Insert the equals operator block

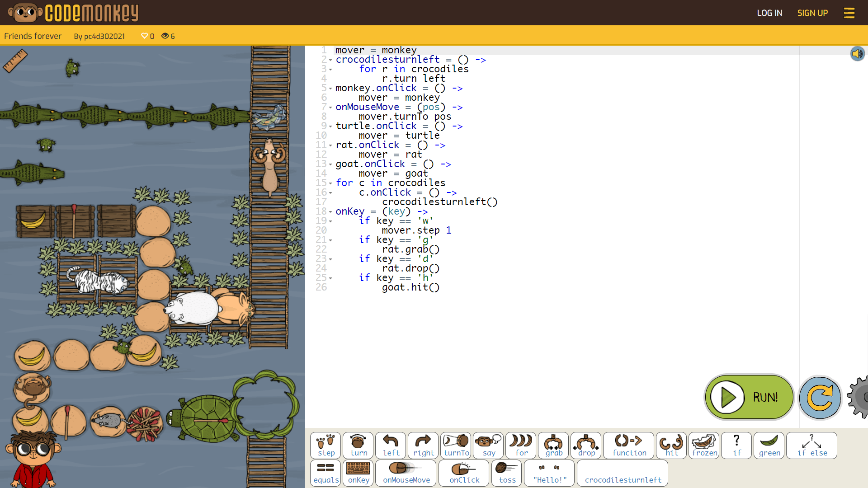coord(325,473)
